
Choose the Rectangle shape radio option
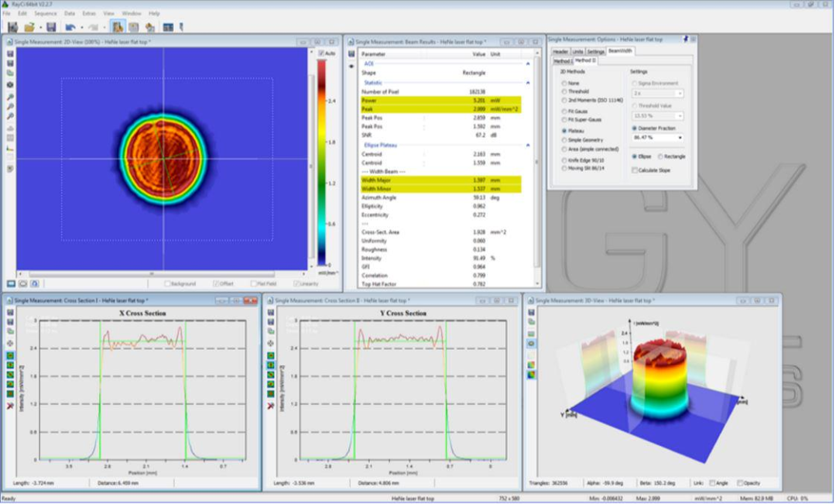661,156
